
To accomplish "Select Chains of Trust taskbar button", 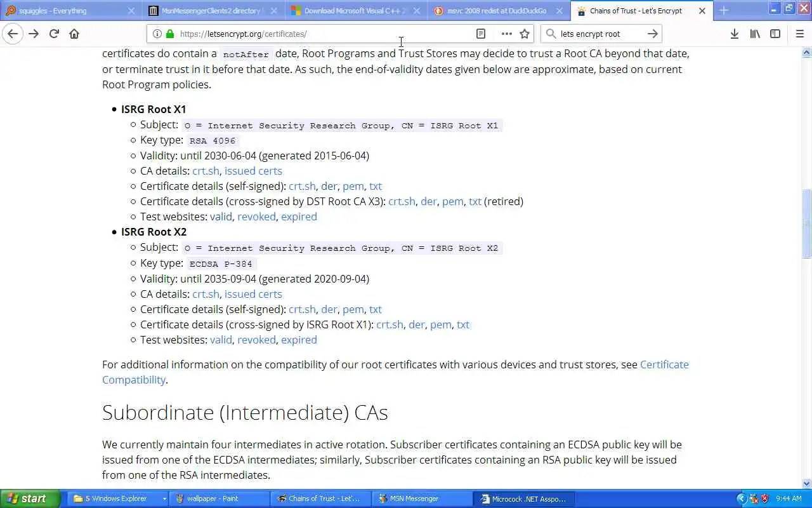I will (322, 498).
